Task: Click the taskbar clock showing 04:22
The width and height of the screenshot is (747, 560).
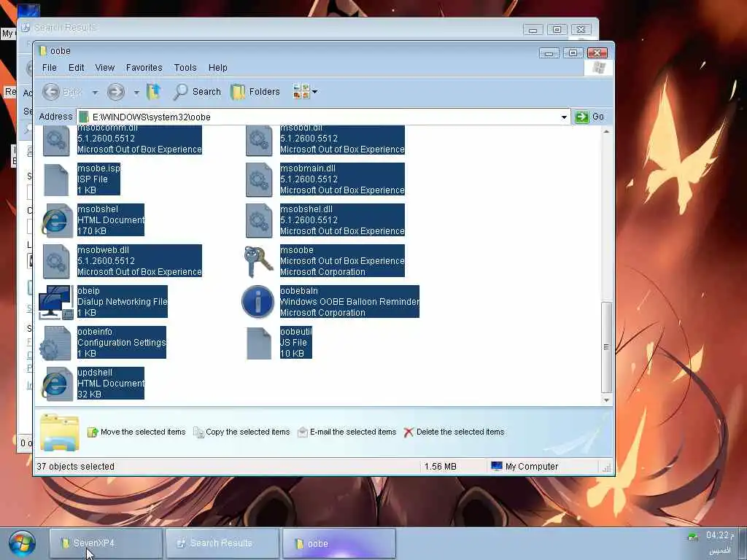Action: coord(720,535)
